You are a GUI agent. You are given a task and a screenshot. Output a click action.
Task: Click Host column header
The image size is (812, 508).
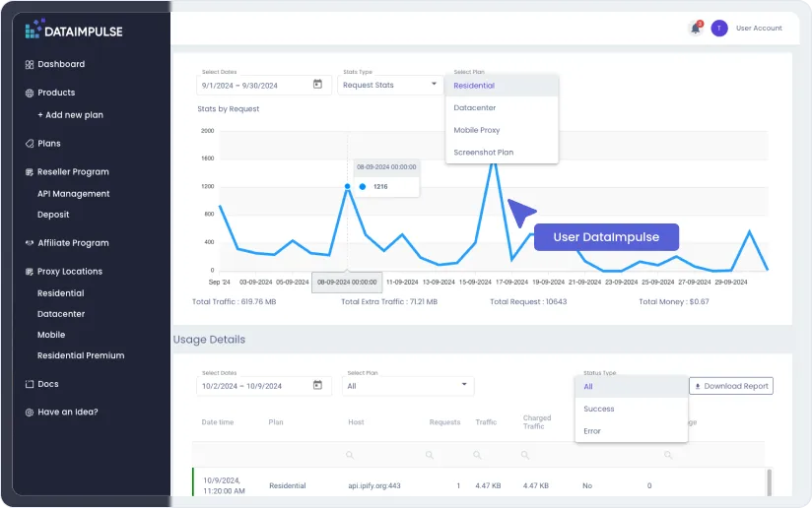click(356, 422)
